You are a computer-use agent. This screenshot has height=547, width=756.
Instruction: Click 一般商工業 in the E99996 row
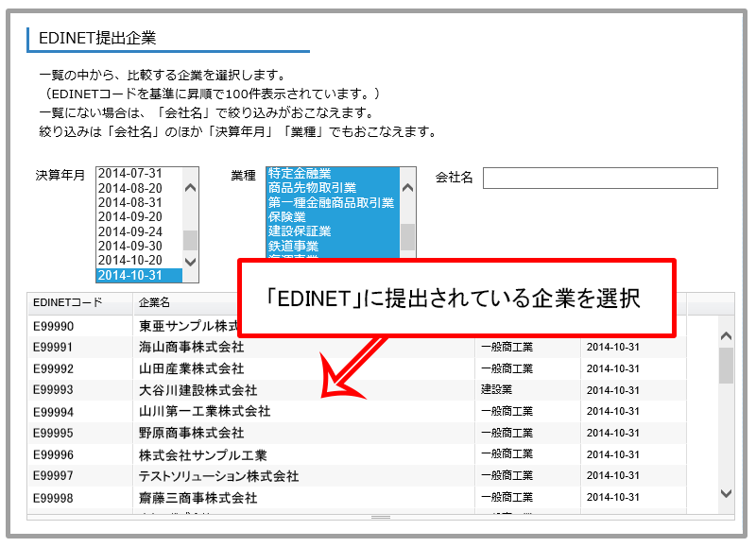pos(507,454)
